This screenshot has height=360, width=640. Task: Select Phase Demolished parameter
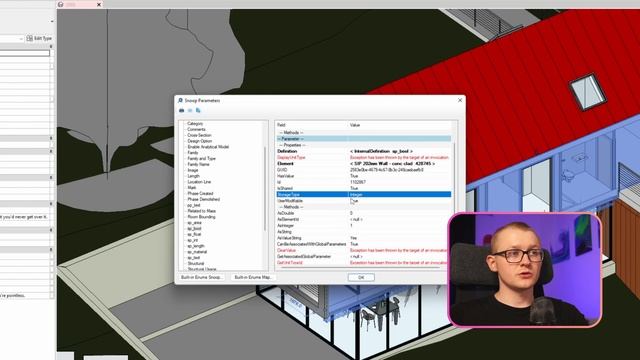tap(204, 199)
